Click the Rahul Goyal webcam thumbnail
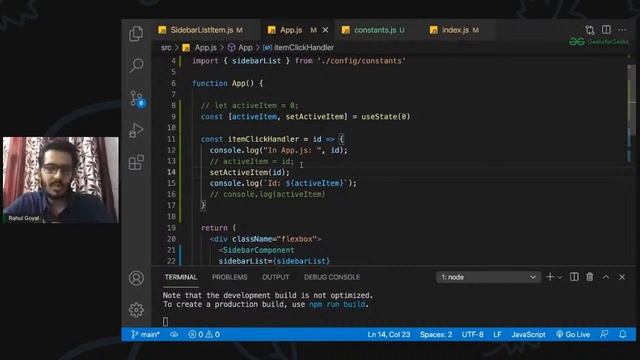The width and height of the screenshot is (640, 360). (x=60, y=180)
